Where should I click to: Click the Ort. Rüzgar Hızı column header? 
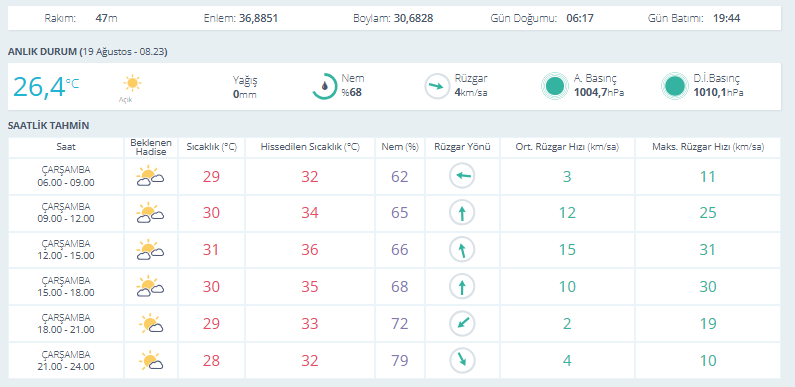(567, 147)
